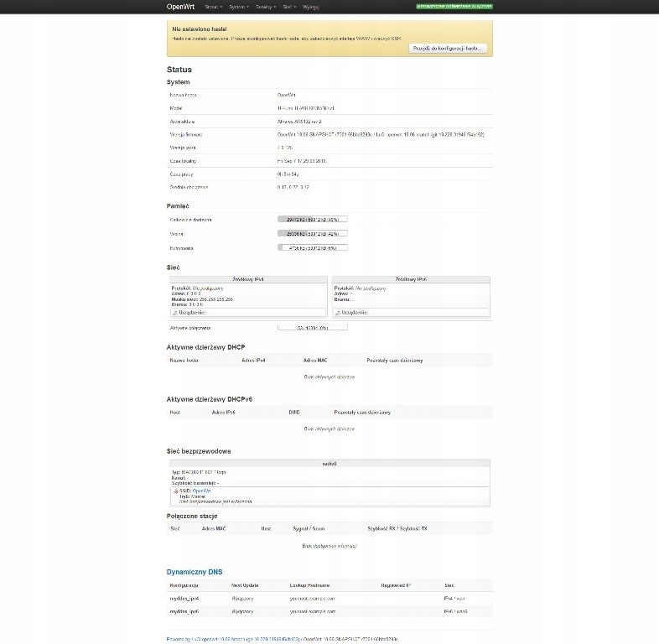Click the 'Czas lokalny' row label
659x644 pixels.
pos(183,161)
